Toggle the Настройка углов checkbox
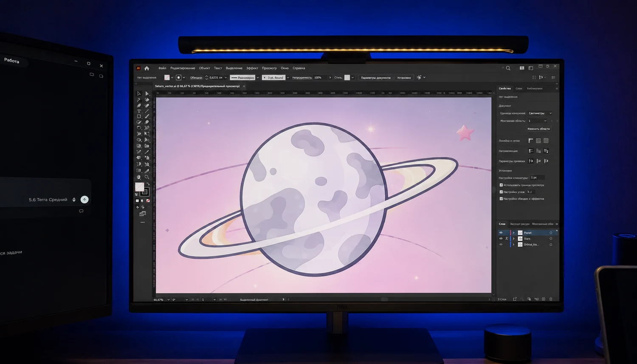Viewport: 637px width, 364px height. click(x=501, y=192)
